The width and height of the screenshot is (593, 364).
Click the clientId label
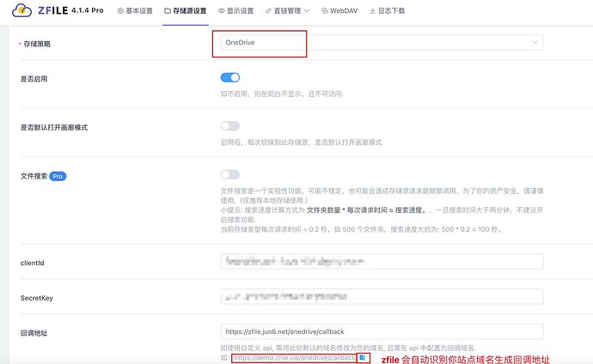[32, 264]
